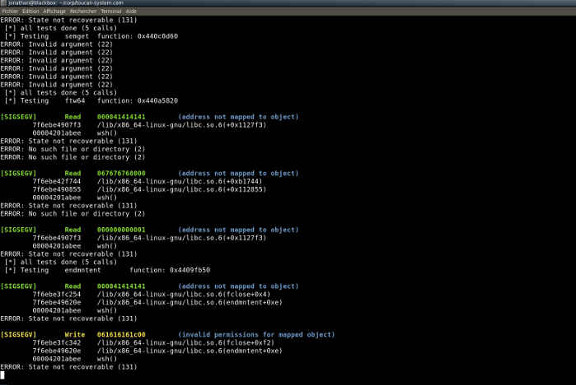
Task: Click the address 0x440c0d60
Action: point(158,36)
